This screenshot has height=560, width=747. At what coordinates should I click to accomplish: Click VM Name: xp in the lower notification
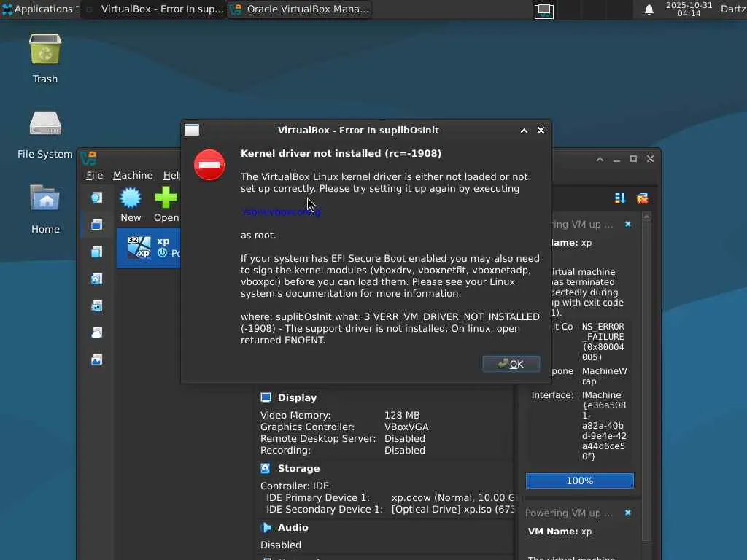pyautogui.click(x=560, y=532)
